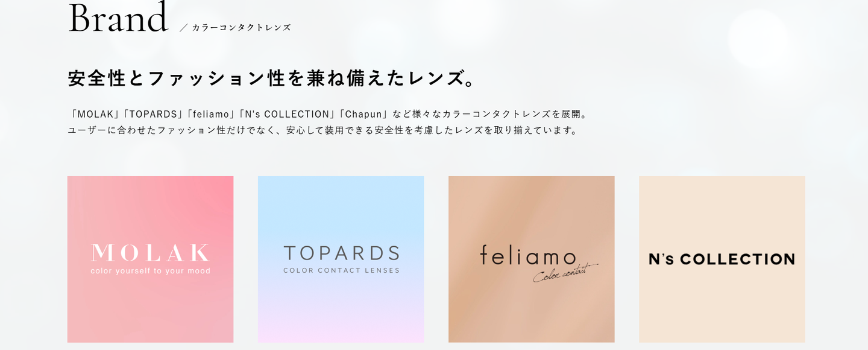Screen dimensions: 868x350
Task: Open the blue TOPARDS brand tile
Action: click(x=341, y=259)
